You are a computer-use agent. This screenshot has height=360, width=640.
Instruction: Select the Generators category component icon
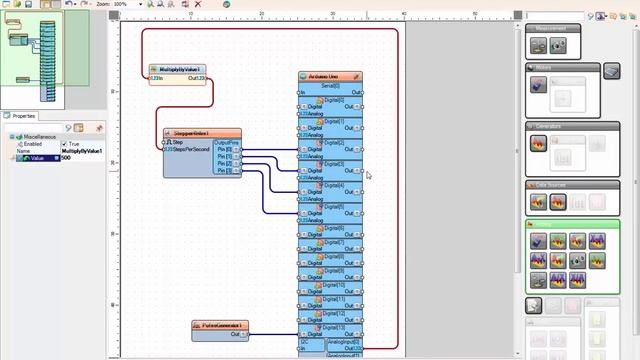pos(538,143)
